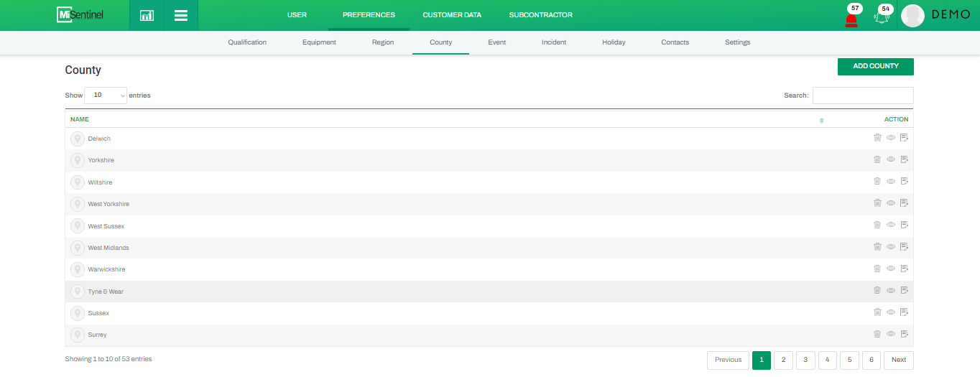Switch to the Region tab
Image resolution: width=980 pixels, height=377 pixels.
(382, 42)
